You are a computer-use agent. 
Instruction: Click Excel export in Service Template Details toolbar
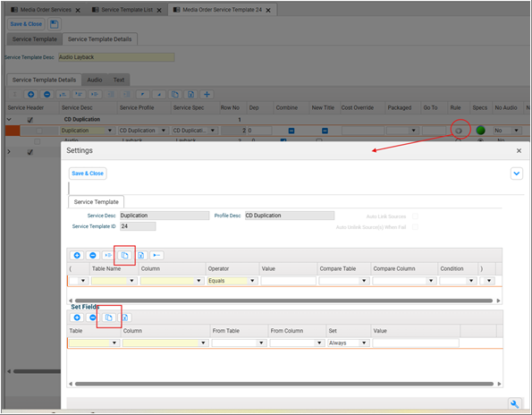click(191, 94)
